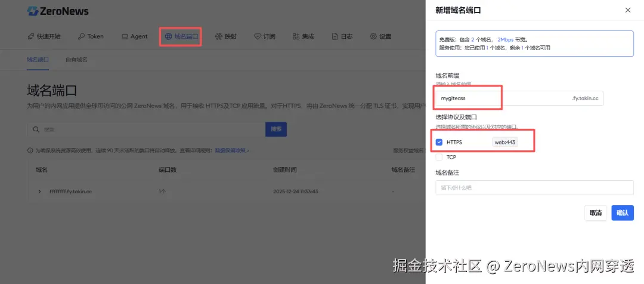Viewport: 644px width, 284px height.
Task: Click the document icon beside 日志
Action: pos(335,36)
